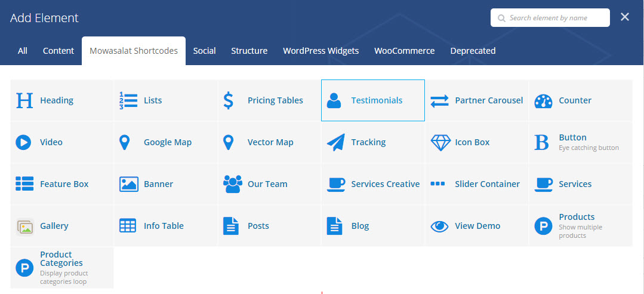644x294 pixels.
Task: Add the Tracking paper plane icon
Action: [x=335, y=143]
